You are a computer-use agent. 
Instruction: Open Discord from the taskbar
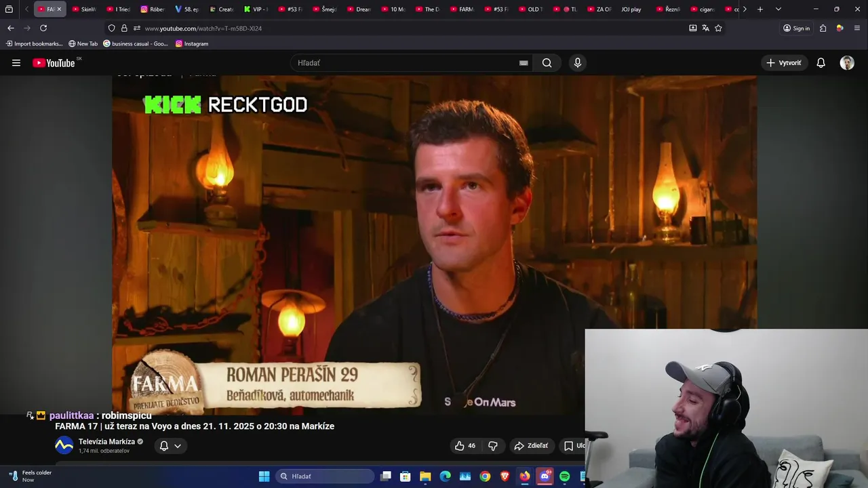(x=545, y=476)
